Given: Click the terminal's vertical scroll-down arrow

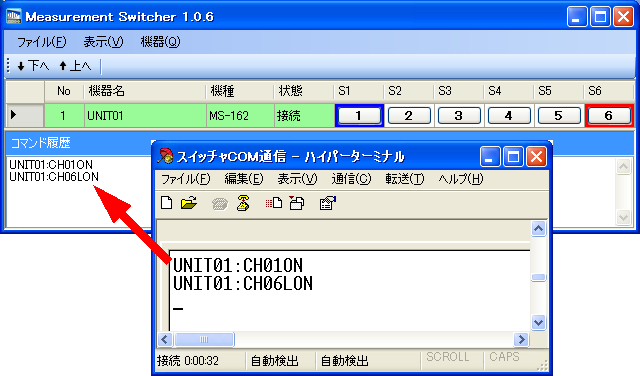Looking at the screenshot, I should 538,323.
